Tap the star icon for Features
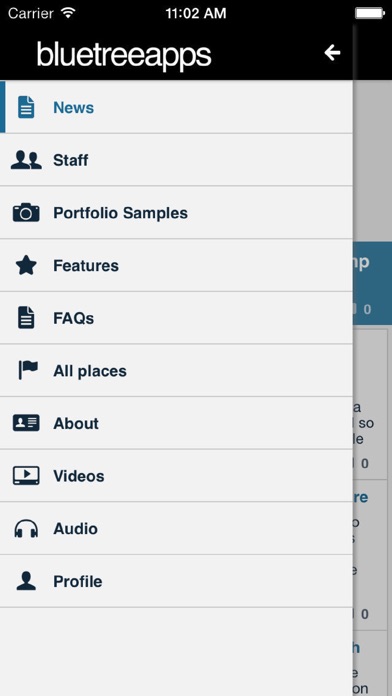Viewport: 392px width, 696px height. (26, 265)
